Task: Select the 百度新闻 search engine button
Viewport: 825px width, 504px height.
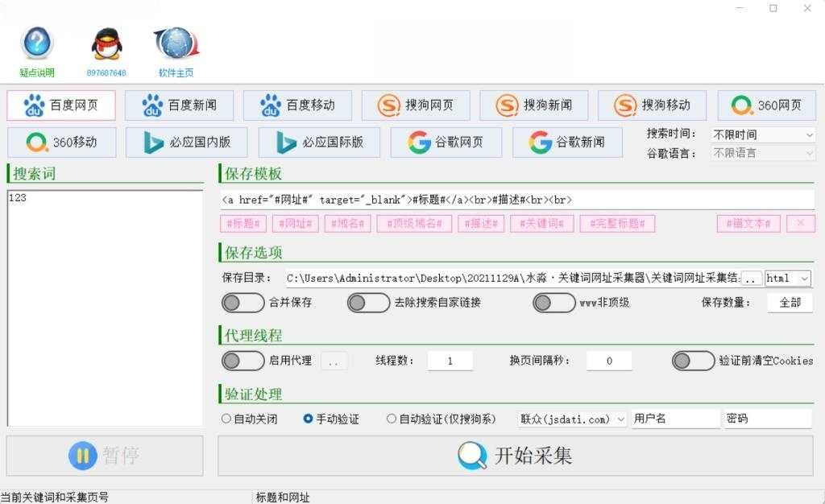Action: [x=179, y=105]
